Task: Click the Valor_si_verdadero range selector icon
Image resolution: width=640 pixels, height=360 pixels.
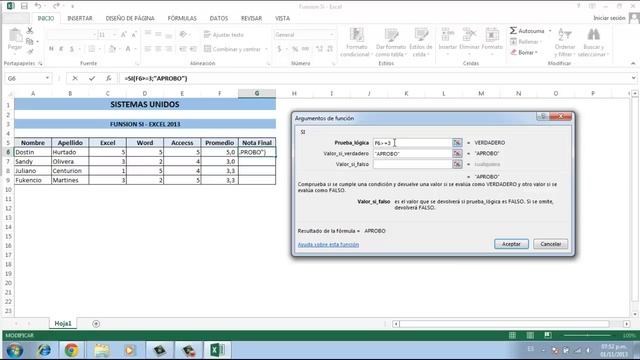Action: 457,153
